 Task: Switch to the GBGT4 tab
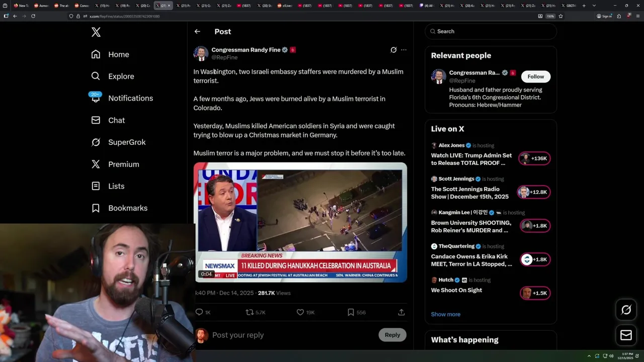point(569,6)
